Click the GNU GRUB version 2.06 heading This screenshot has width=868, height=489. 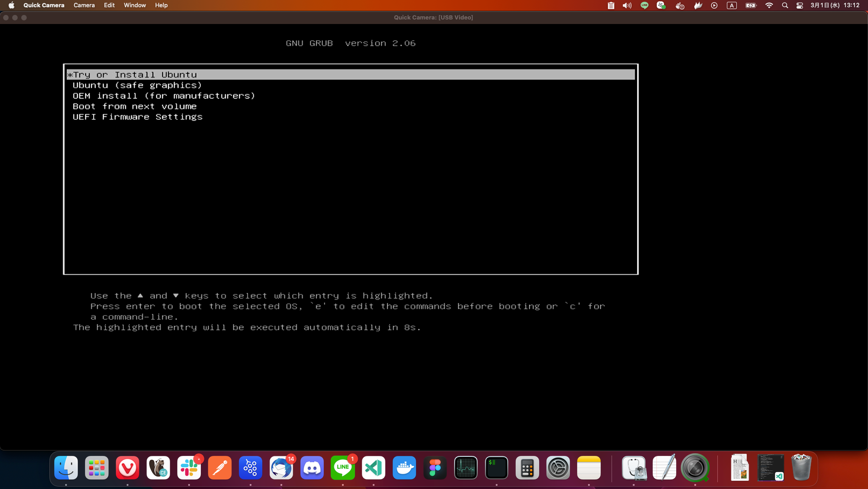tap(351, 43)
